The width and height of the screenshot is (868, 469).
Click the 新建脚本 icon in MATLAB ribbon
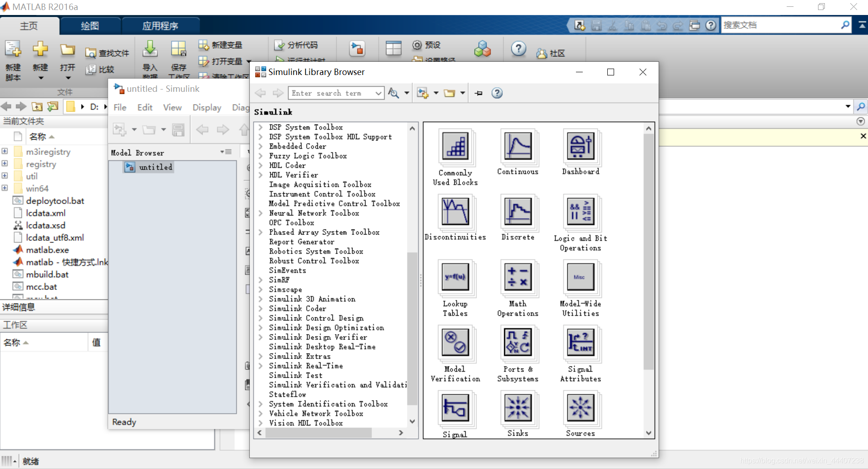click(13, 50)
